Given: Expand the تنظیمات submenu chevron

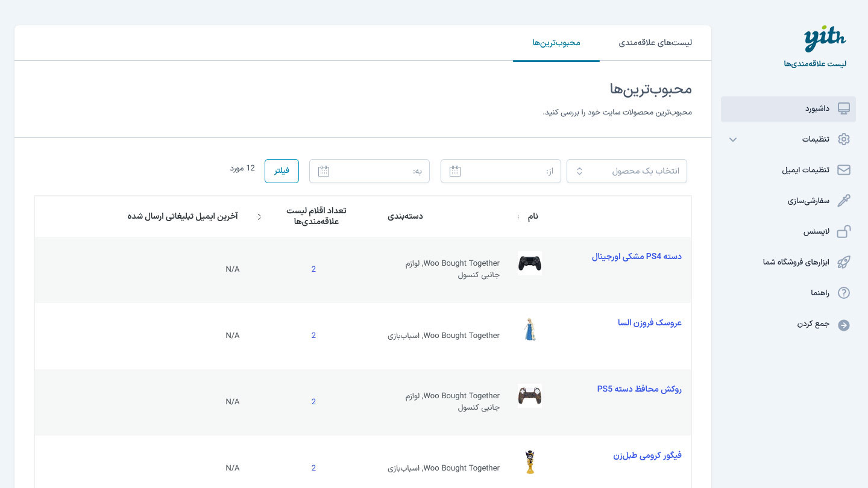Looking at the screenshot, I should 733,140.
